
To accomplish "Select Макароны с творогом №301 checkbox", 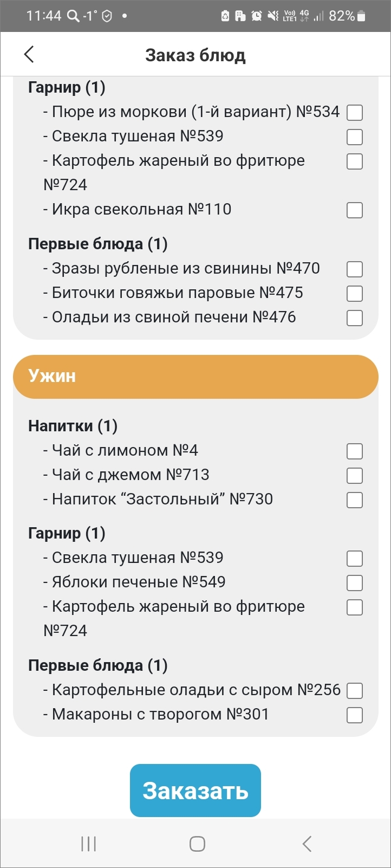I will click(x=355, y=715).
